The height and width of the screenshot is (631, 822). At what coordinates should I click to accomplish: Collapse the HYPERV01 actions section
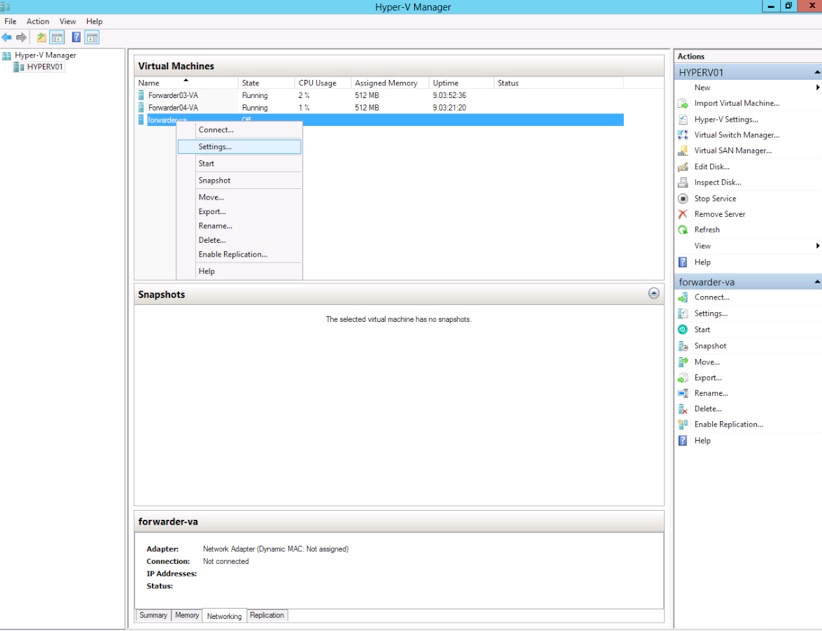click(817, 72)
